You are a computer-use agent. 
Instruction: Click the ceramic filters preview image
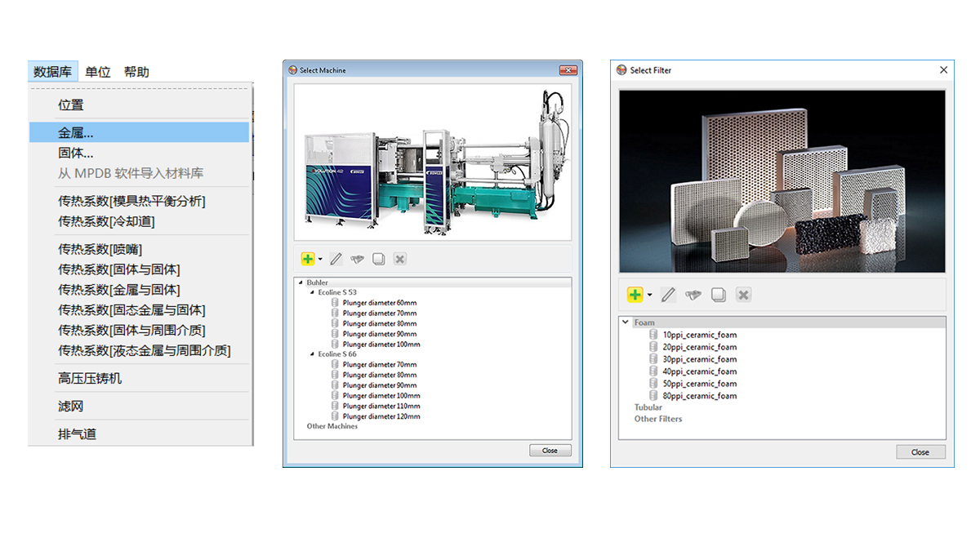click(x=782, y=181)
